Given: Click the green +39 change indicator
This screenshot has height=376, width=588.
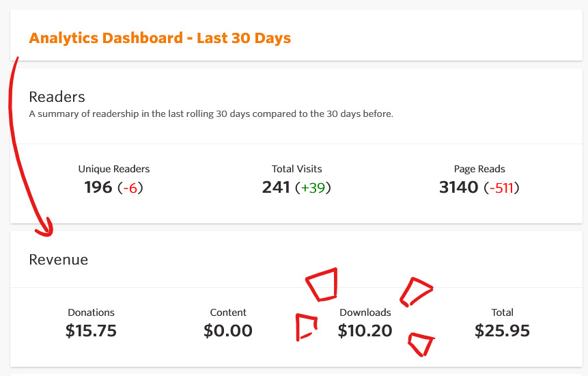Looking at the screenshot, I should click(x=313, y=187).
